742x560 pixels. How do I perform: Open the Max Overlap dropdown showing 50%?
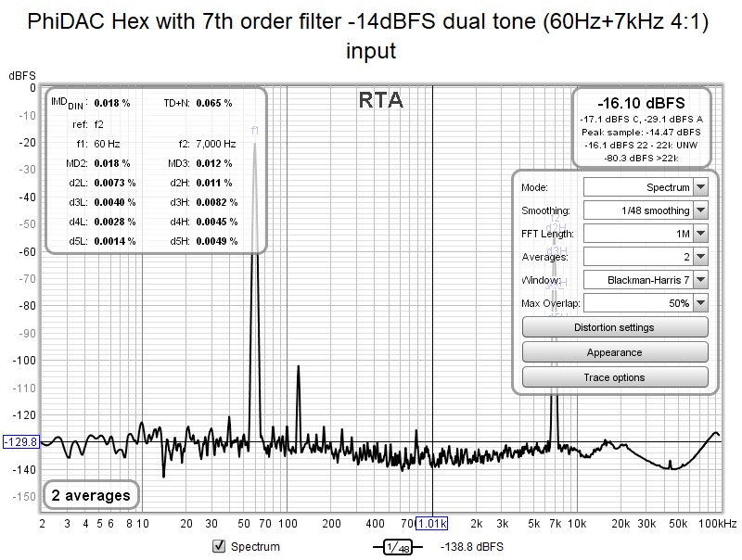[x=646, y=303]
